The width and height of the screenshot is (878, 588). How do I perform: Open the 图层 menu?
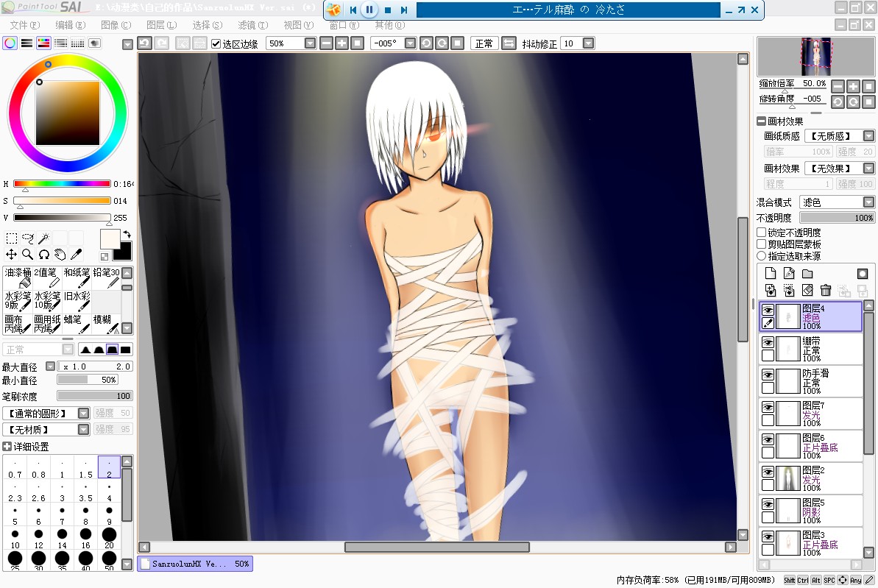[161, 25]
